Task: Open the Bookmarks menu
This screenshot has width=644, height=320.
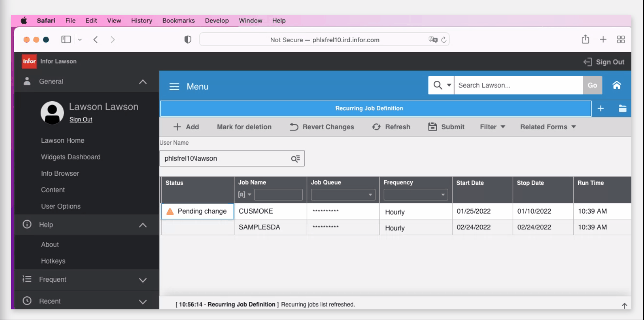Action: pyautogui.click(x=178, y=20)
